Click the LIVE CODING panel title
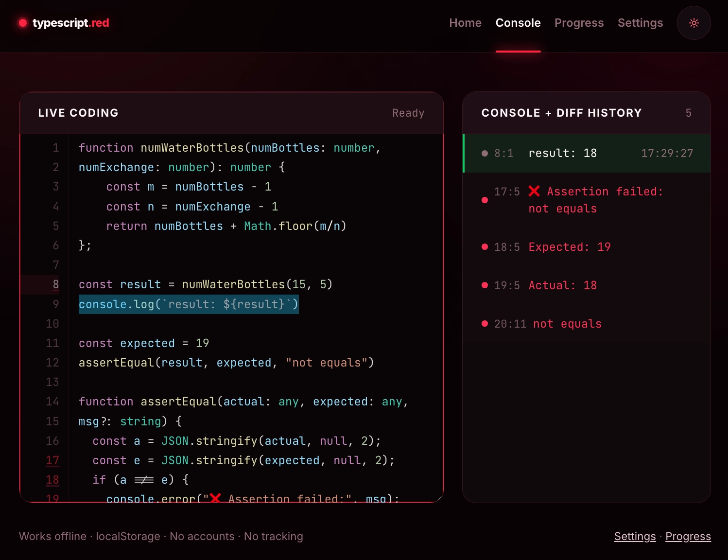 [x=78, y=113]
